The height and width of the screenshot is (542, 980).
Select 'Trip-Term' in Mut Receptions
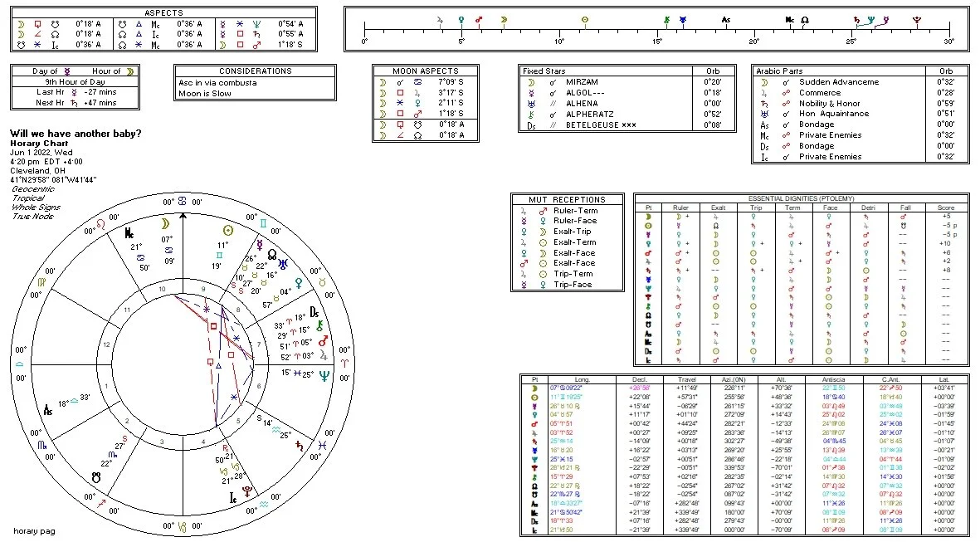click(x=573, y=274)
